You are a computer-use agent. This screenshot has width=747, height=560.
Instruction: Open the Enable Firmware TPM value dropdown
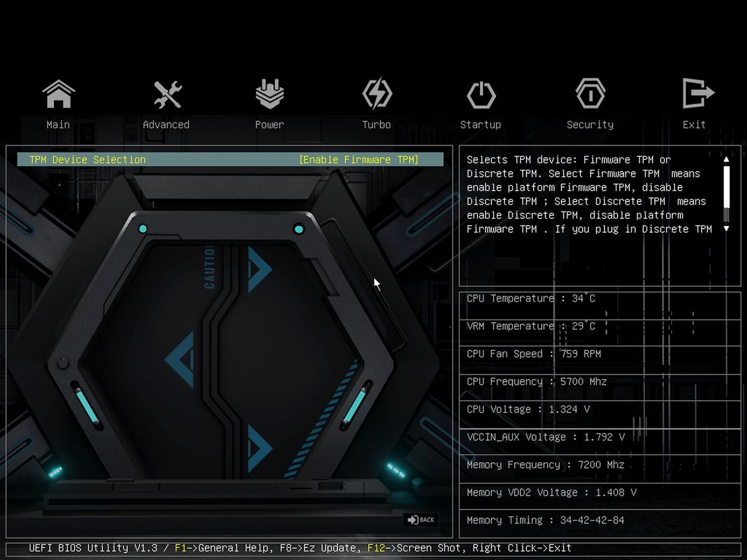click(x=359, y=160)
